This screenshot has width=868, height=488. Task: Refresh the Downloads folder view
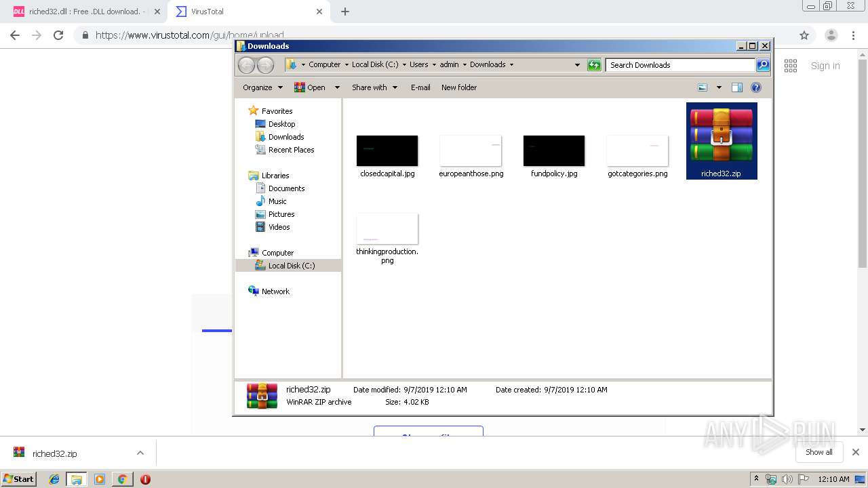point(594,65)
